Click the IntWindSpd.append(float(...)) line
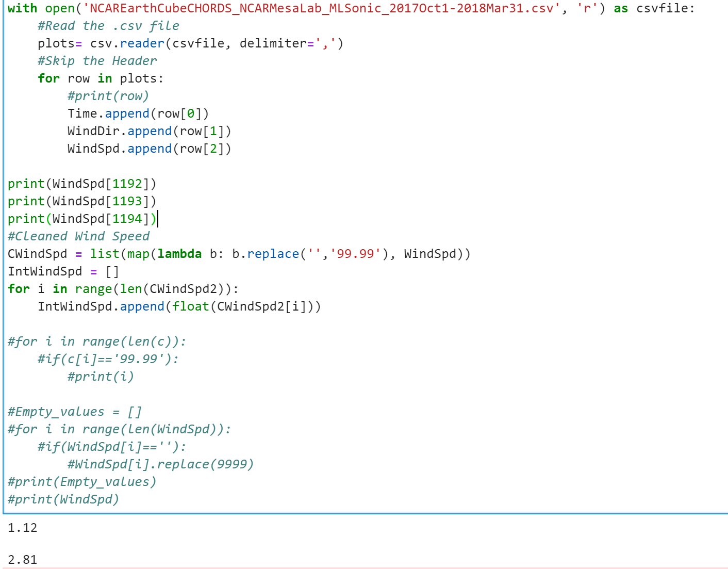 pos(179,306)
